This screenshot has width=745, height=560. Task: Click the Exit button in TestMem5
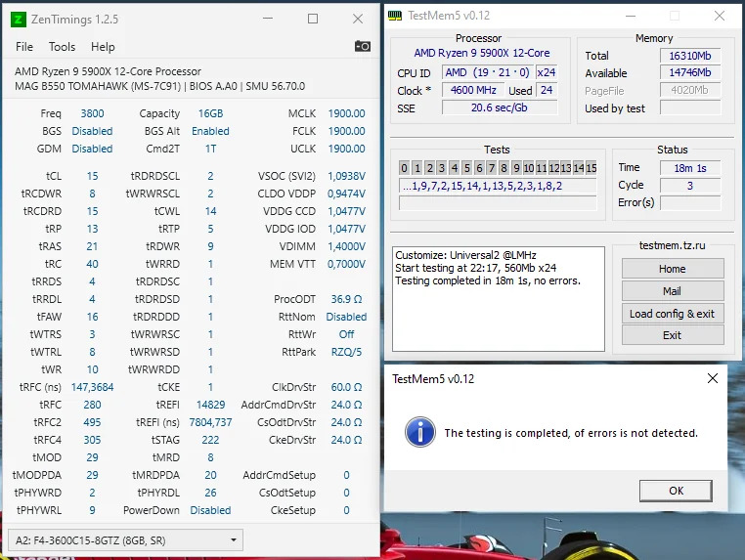point(672,335)
